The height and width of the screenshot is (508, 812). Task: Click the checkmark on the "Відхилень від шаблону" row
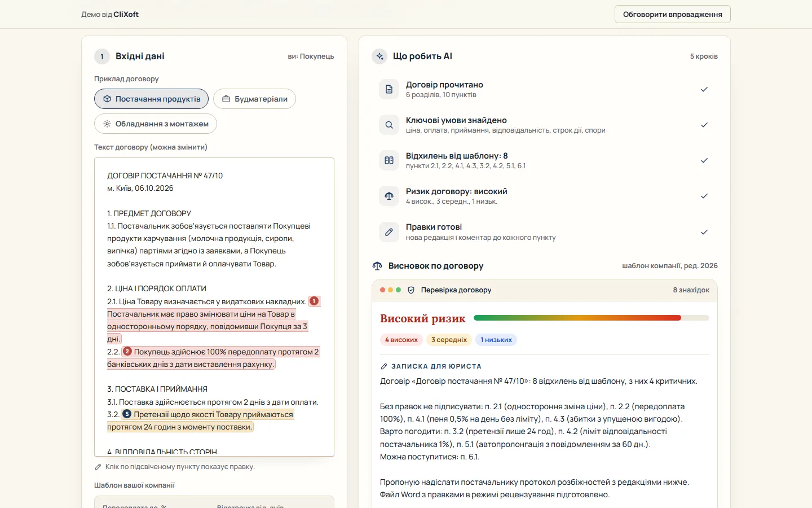click(x=704, y=160)
